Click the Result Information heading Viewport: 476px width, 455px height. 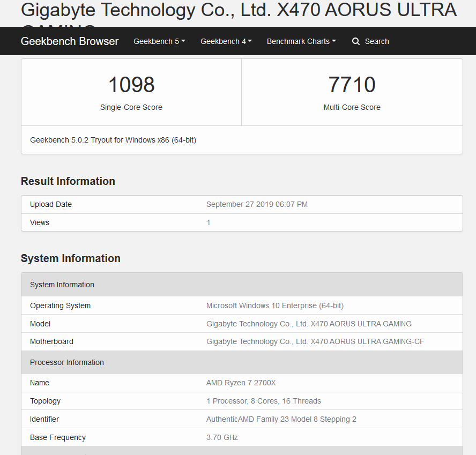68,181
